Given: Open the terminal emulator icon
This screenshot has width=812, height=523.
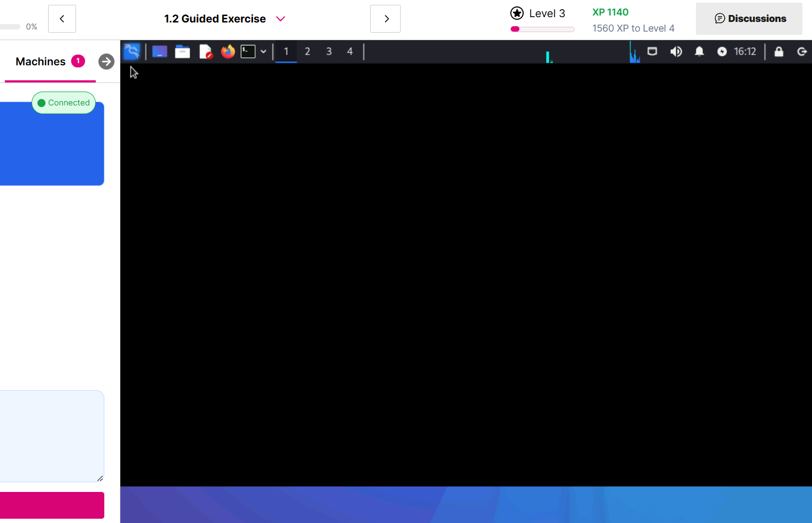Looking at the screenshot, I should tap(248, 51).
